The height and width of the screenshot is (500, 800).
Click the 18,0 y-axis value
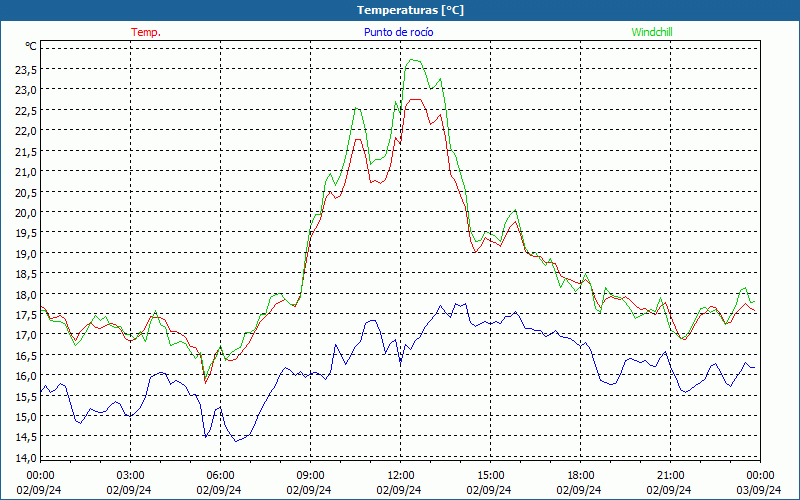26,295
